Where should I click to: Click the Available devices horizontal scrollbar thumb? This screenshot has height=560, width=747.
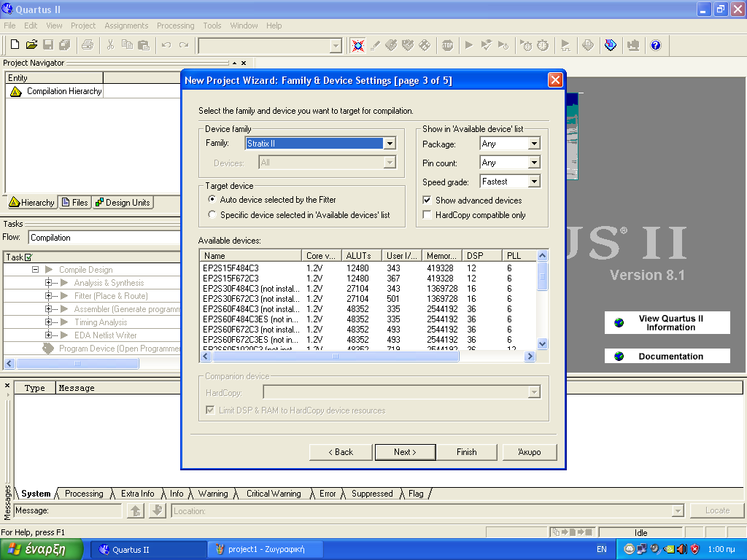[x=336, y=356]
